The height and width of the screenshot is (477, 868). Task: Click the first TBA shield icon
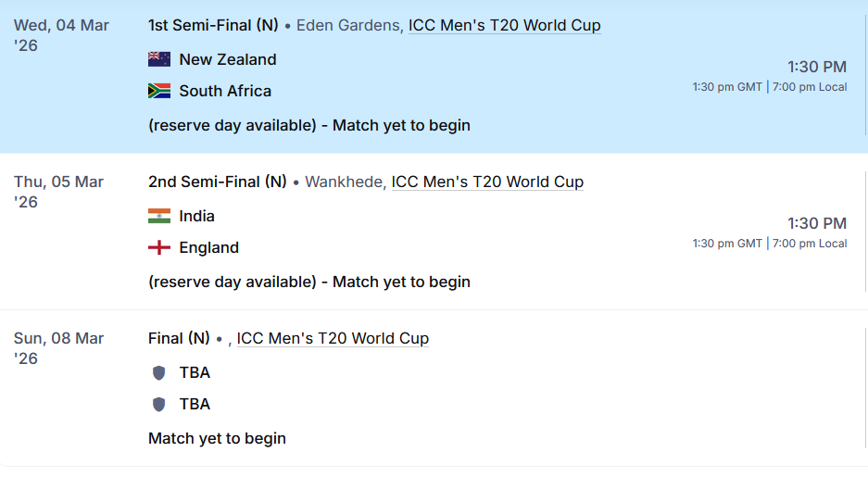[159, 372]
